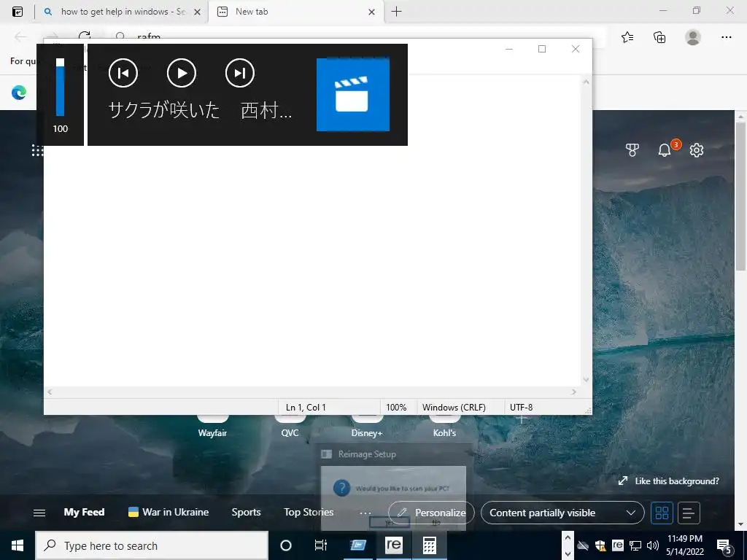The width and height of the screenshot is (747, 560).
Task: Open the Edge profile avatar
Action: 693,37
